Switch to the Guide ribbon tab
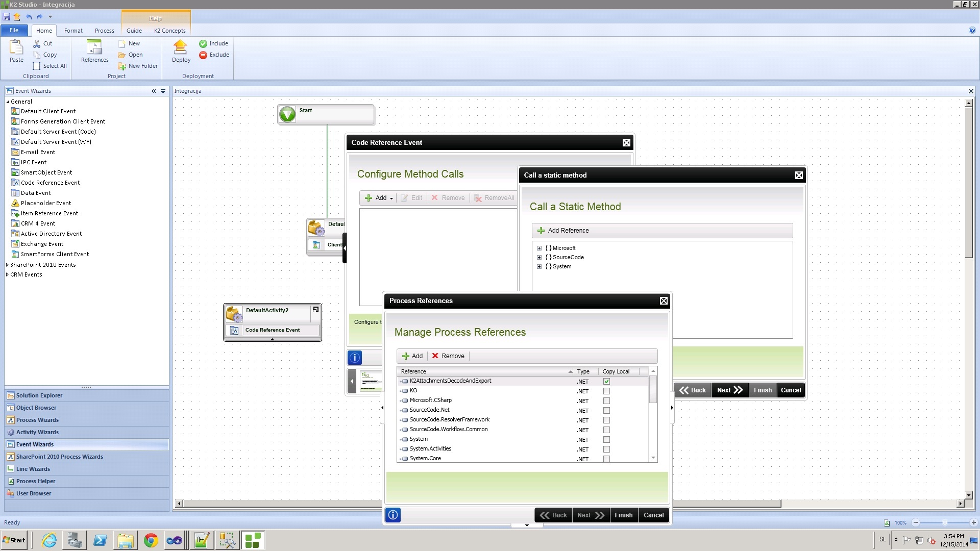Viewport: 980px width, 551px height. (x=134, y=31)
